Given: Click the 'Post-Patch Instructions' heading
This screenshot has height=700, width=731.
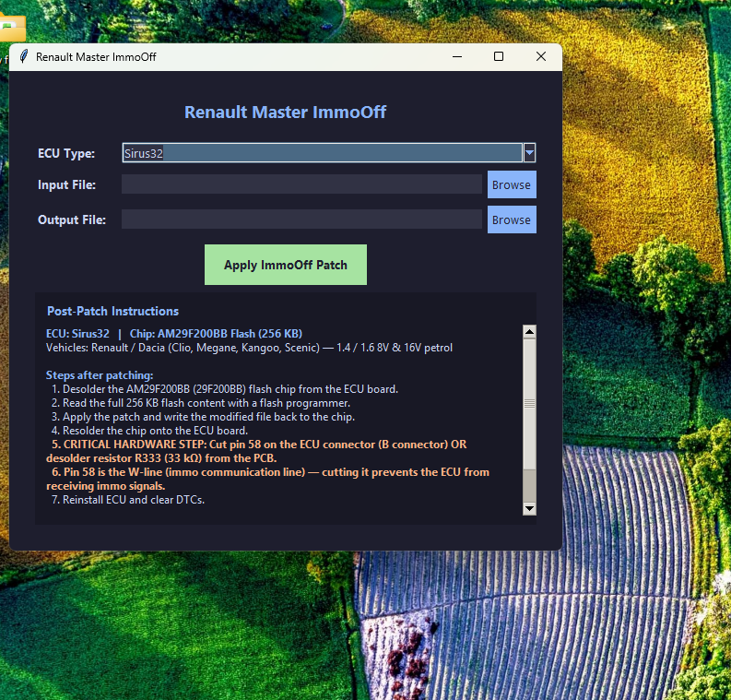Looking at the screenshot, I should 112,311.
